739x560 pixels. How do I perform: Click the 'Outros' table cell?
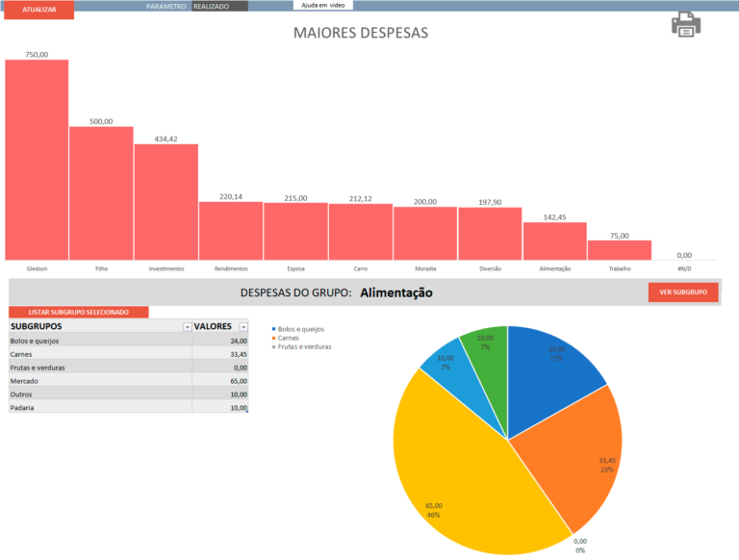100,395
